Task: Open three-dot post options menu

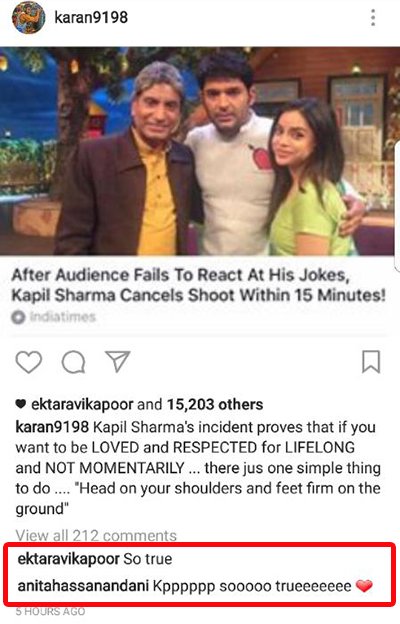Action: [373, 18]
